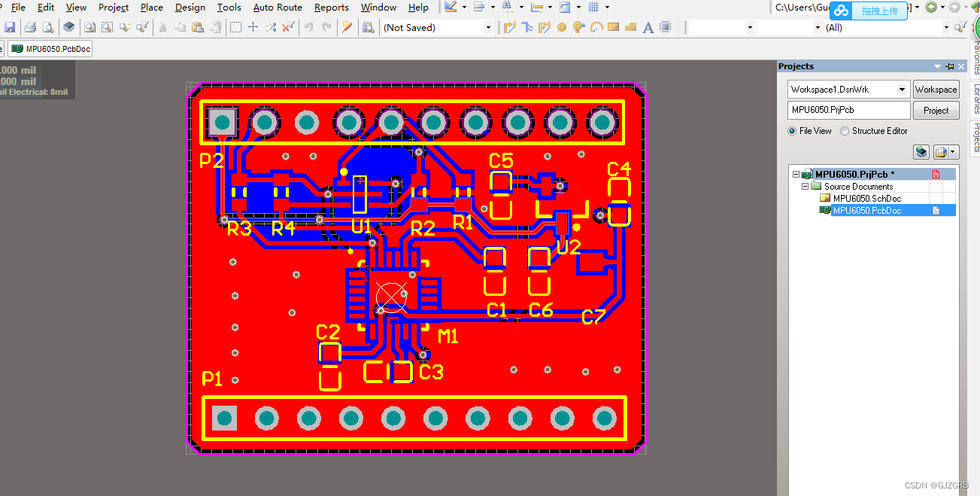The width and height of the screenshot is (980, 496).
Task: Select the rectangular area selection tool
Action: point(235,27)
